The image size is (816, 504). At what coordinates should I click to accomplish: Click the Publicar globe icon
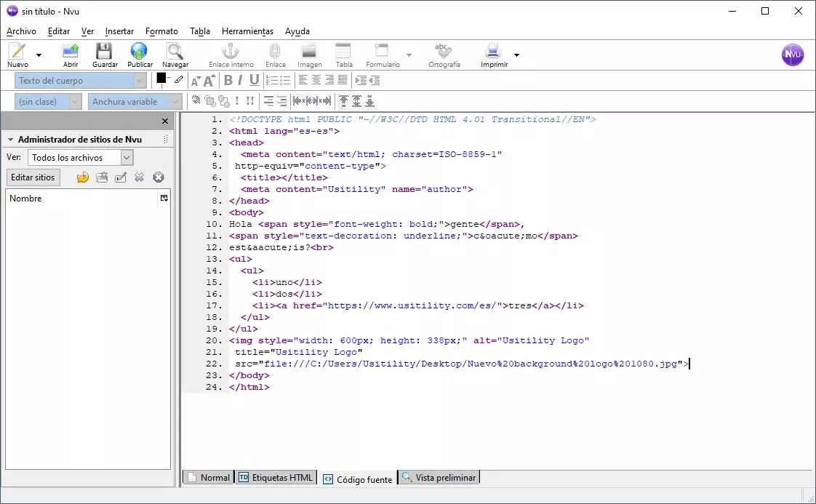coord(140,52)
